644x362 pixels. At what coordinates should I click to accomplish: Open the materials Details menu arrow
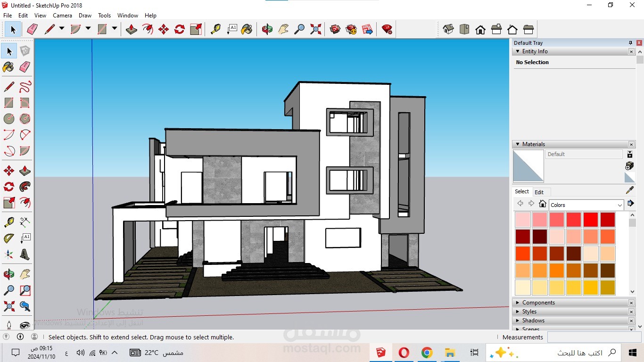point(630,204)
